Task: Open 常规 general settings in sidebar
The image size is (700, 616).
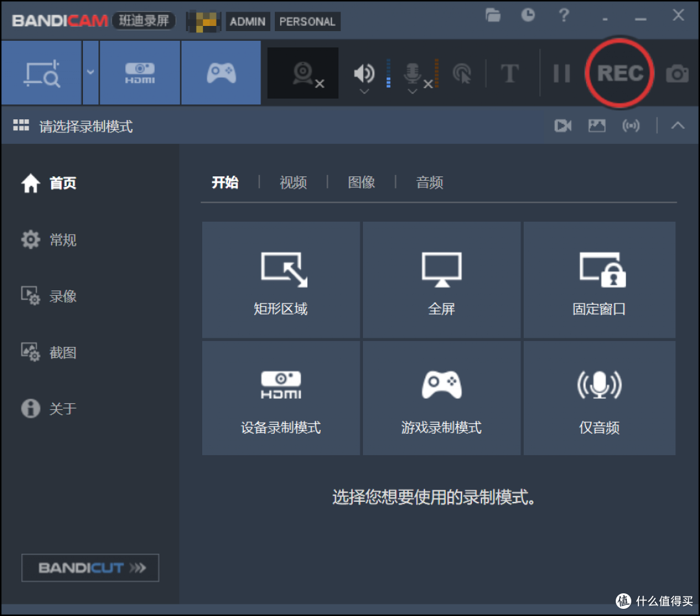Action: click(x=49, y=240)
